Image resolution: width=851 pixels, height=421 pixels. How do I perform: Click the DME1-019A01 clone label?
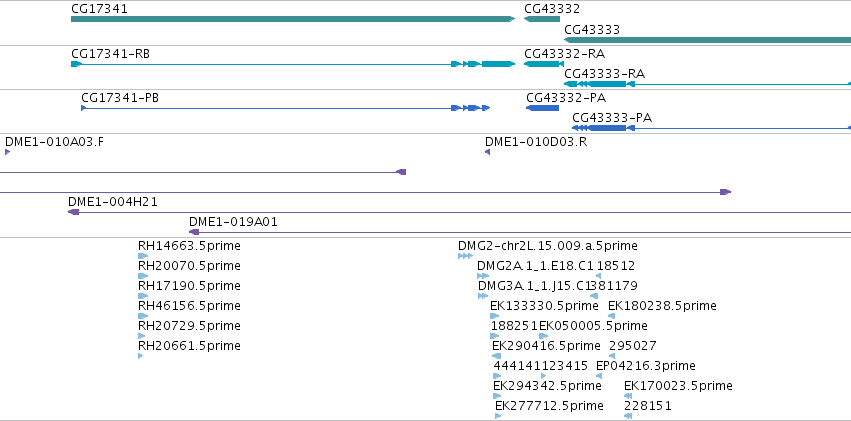[x=233, y=222]
